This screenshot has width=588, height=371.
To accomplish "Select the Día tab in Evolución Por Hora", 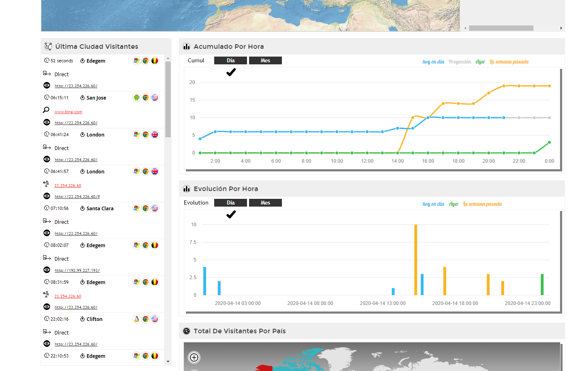I will (231, 203).
